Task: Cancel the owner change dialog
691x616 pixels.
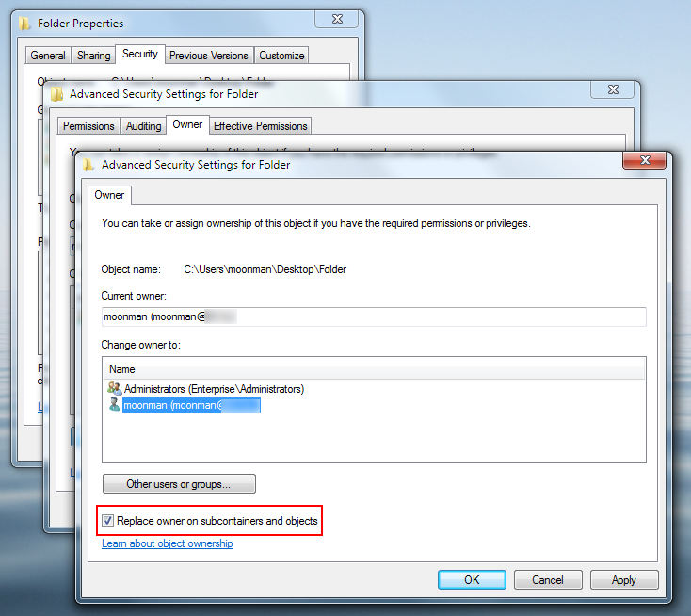Action: point(547,580)
